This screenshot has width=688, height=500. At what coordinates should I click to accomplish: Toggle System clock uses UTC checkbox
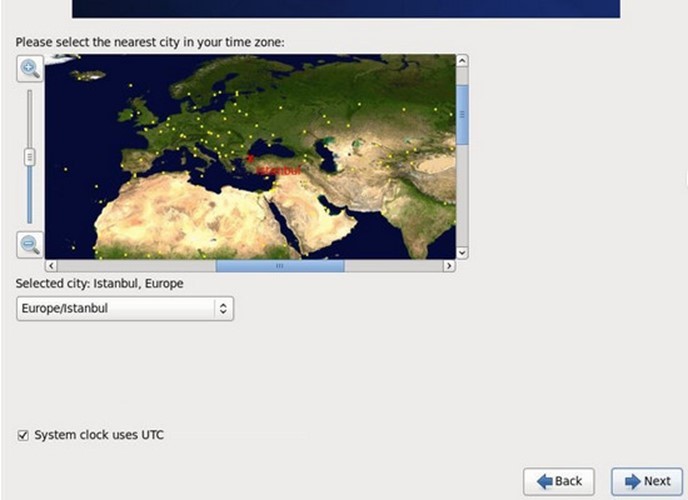click(x=23, y=435)
